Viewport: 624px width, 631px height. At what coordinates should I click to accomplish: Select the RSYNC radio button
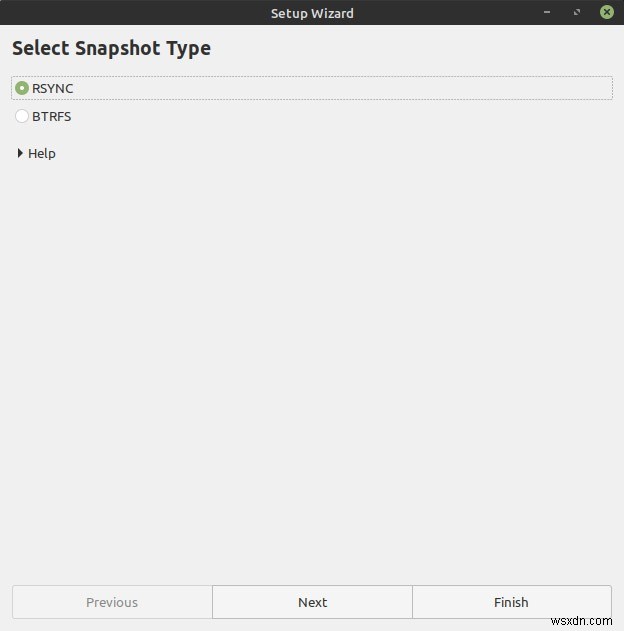22,88
